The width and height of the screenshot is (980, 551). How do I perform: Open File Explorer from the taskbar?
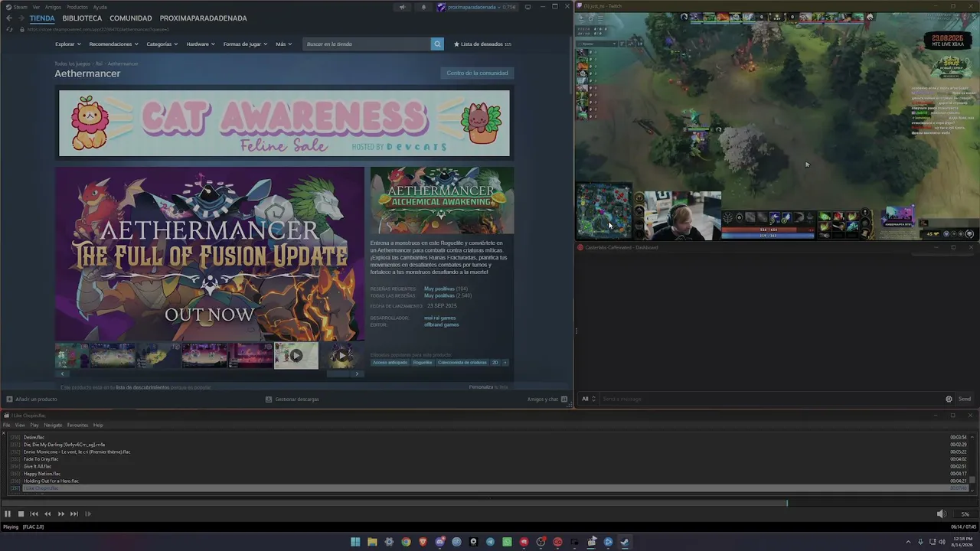click(372, 542)
